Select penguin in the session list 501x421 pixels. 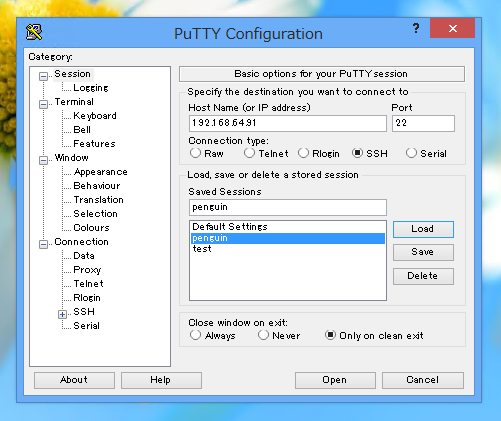288,238
